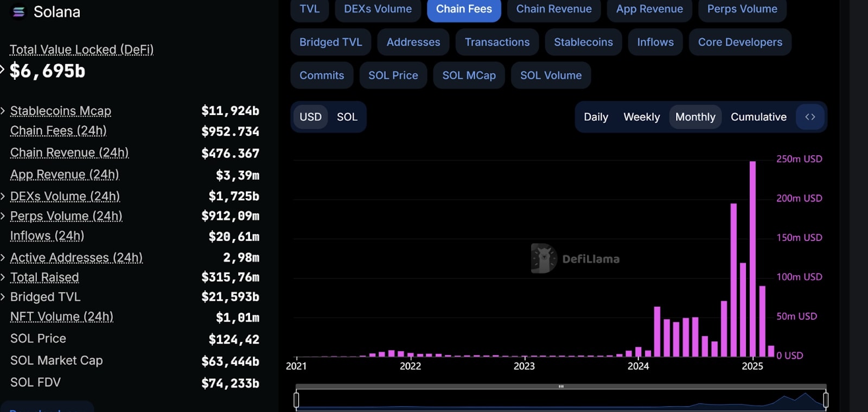Click the Inflows (24h) label
Viewport: 868px width, 412px height.
pos(47,236)
